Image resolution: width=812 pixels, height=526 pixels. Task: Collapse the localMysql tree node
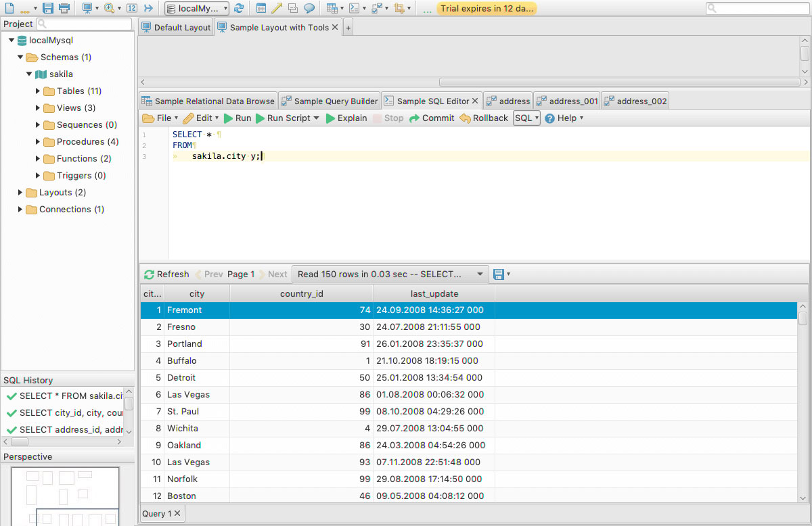click(12, 41)
